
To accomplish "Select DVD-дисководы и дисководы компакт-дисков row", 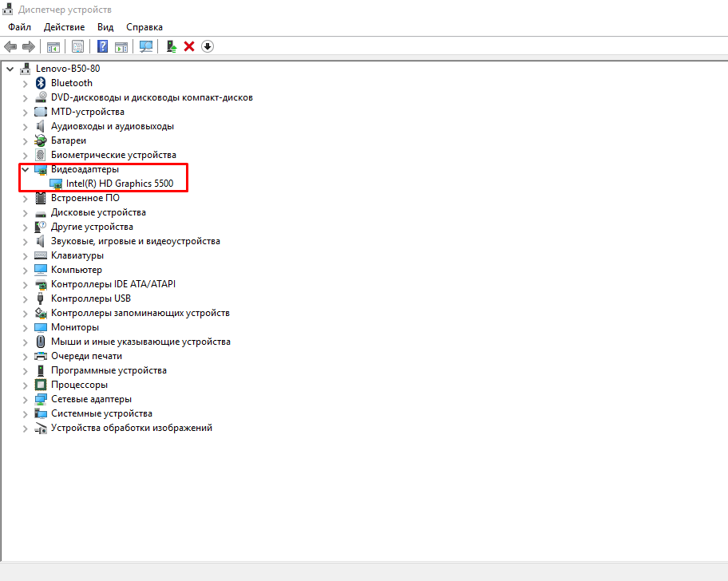I will (152, 97).
